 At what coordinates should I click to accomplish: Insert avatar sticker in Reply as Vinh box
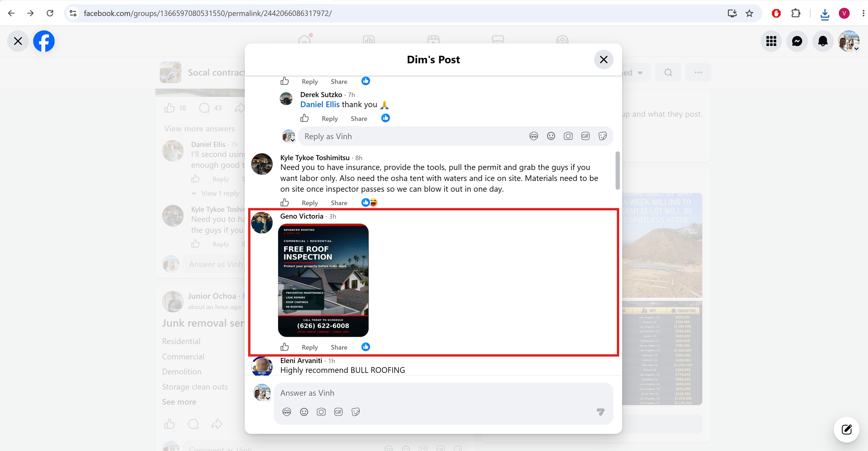(x=534, y=136)
